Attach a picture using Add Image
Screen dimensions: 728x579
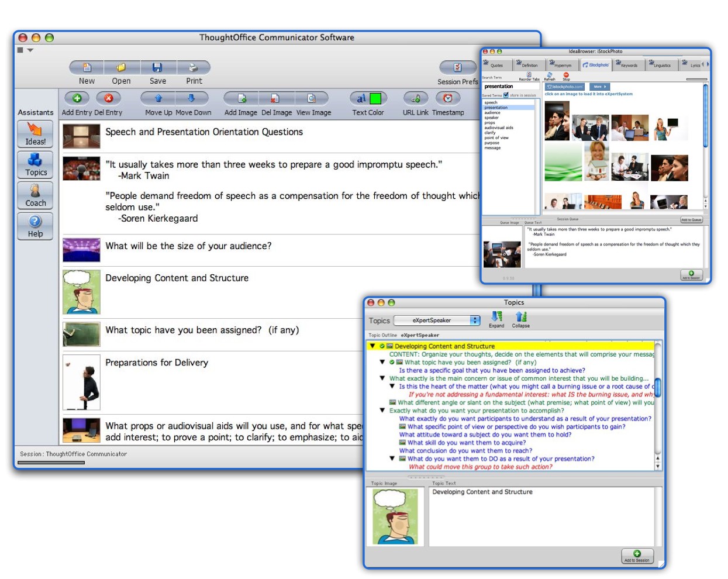point(241,98)
